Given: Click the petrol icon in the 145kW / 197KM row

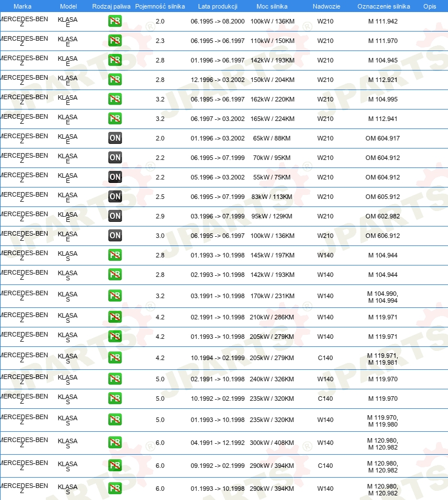Looking at the screenshot, I should pyautogui.click(x=115, y=255).
